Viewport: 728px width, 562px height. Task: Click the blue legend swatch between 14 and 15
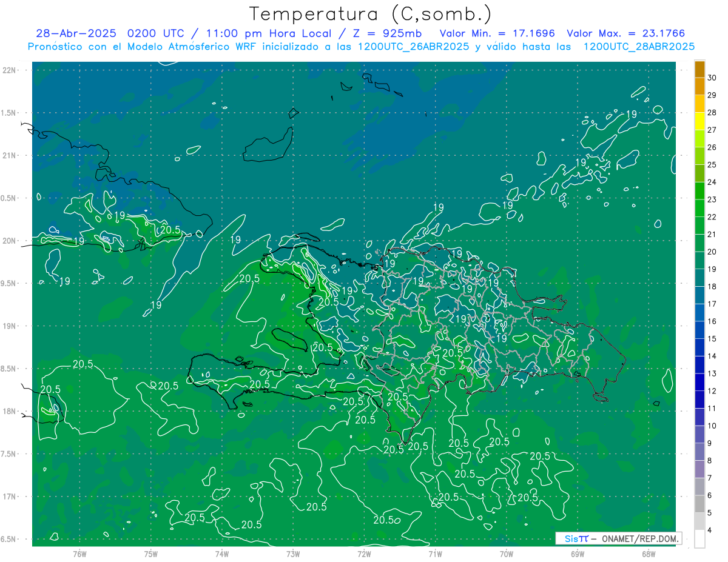699,347
